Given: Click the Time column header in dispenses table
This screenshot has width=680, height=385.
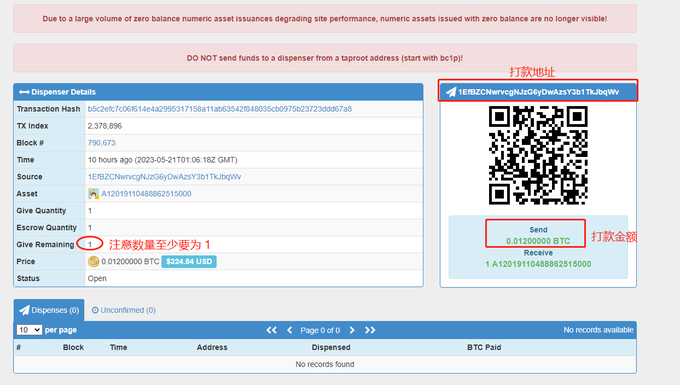Looking at the screenshot, I should [x=118, y=347].
